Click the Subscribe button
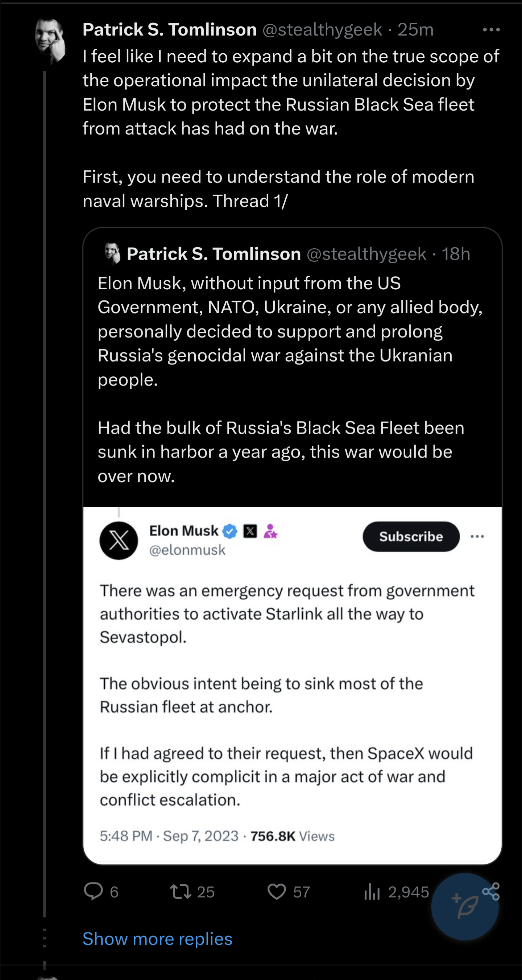Image resolution: width=522 pixels, height=980 pixels. [411, 537]
